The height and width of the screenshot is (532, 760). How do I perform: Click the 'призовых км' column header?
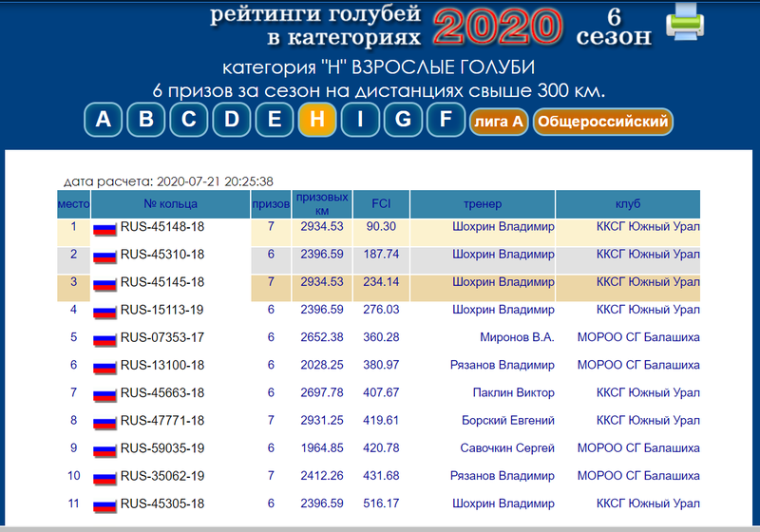pos(322,204)
